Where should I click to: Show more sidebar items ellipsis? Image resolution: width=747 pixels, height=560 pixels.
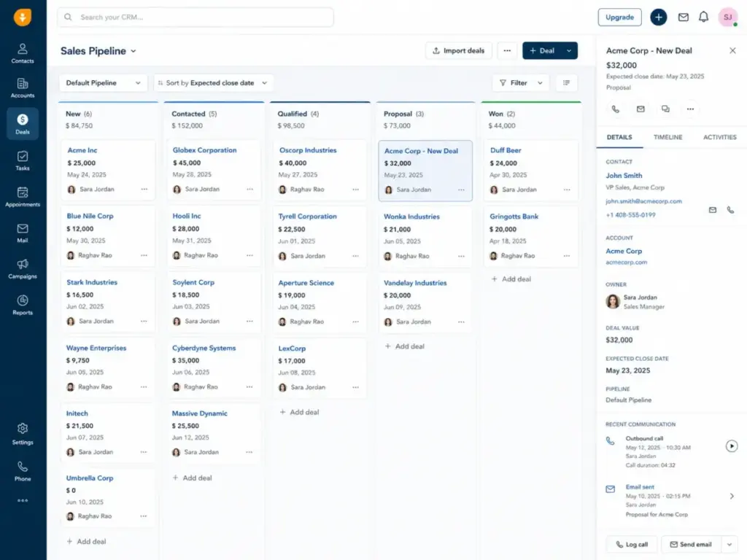[x=23, y=500]
